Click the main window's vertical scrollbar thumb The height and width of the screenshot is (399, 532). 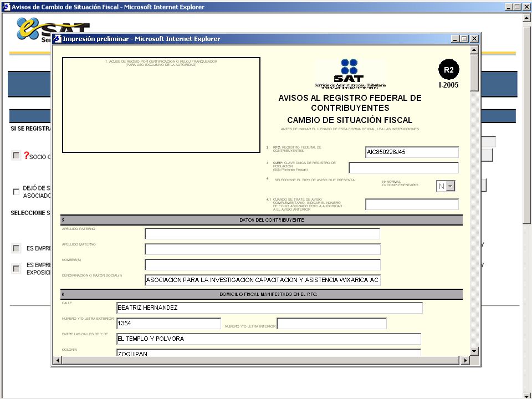tap(526, 125)
